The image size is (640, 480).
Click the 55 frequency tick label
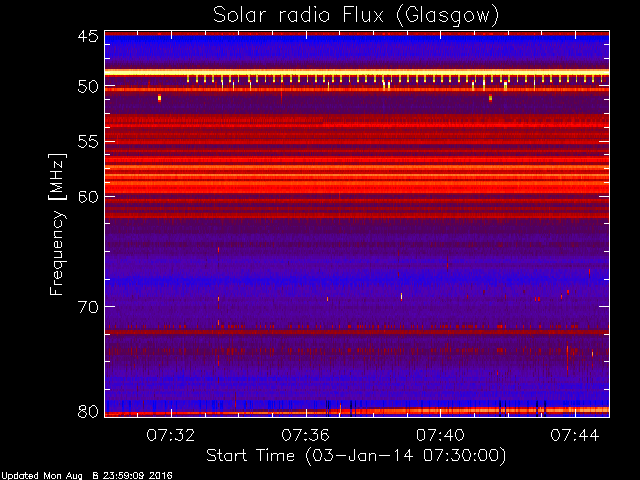point(88,142)
